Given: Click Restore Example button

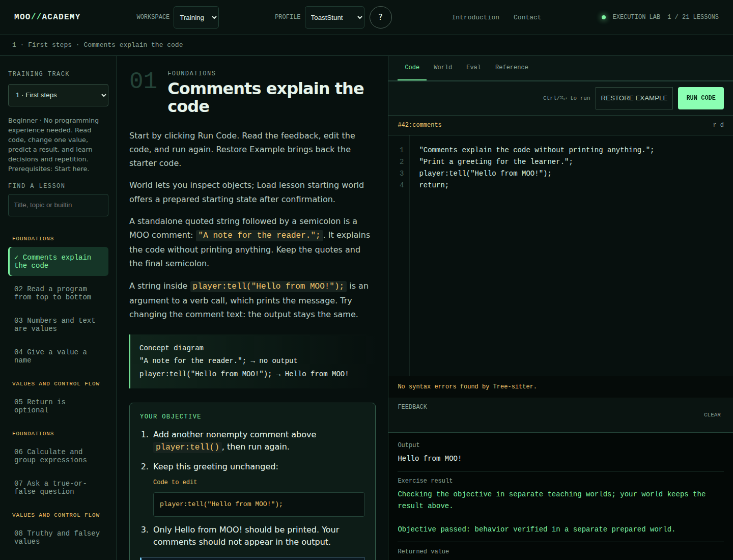Looking at the screenshot, I should 634,98.
